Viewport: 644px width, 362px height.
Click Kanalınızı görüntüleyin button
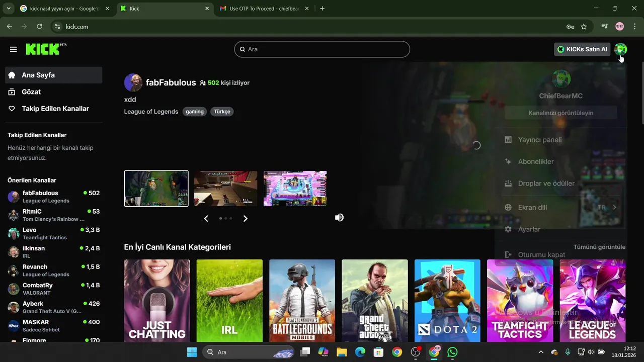coord(561,113)
